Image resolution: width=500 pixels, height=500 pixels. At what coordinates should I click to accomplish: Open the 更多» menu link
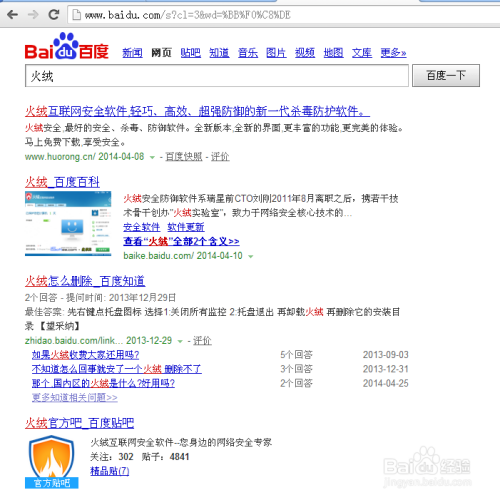click(x=393, y=53)
